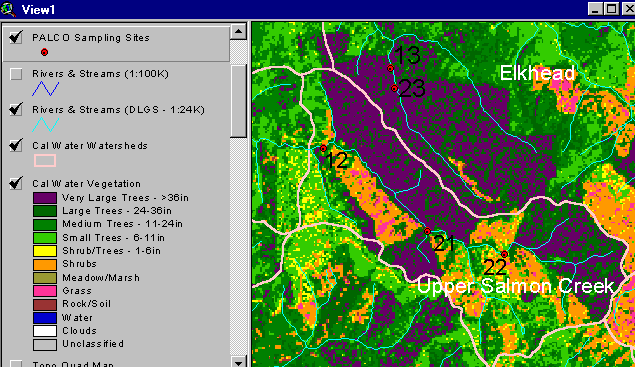Click the red PALCO sampling site symbol in legend
The width and height of the screenshot is (635, 367).
[x=45, y=52]
